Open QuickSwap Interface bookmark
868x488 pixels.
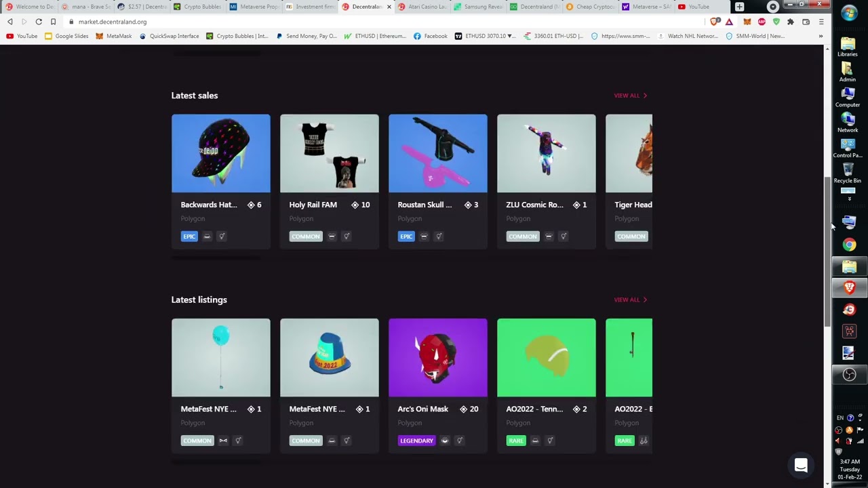(169, 36)
